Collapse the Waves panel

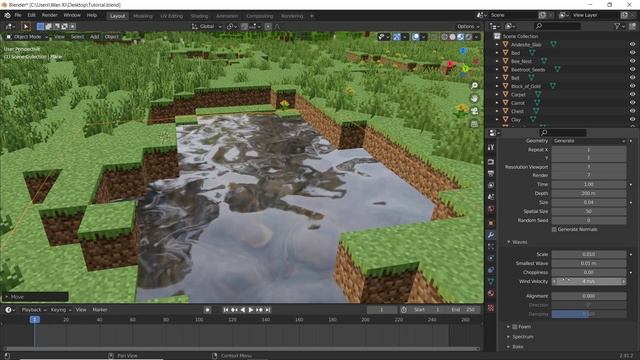509,242
